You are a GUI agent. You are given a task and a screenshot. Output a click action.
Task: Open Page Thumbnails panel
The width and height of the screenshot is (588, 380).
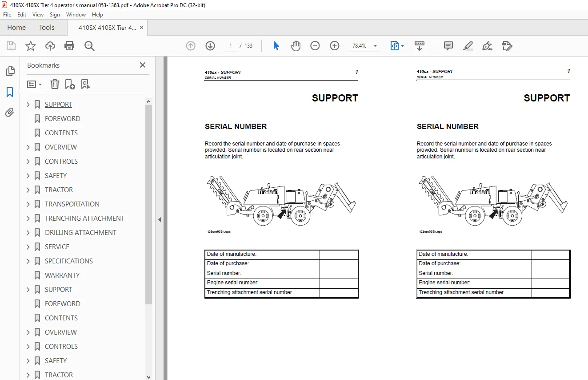[10, 71]
